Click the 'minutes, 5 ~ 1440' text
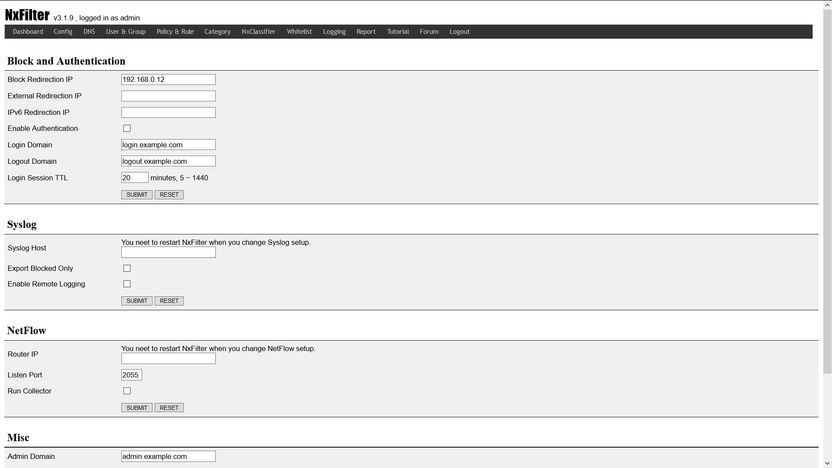Screen dimensions: 832x468 point(179,178)
